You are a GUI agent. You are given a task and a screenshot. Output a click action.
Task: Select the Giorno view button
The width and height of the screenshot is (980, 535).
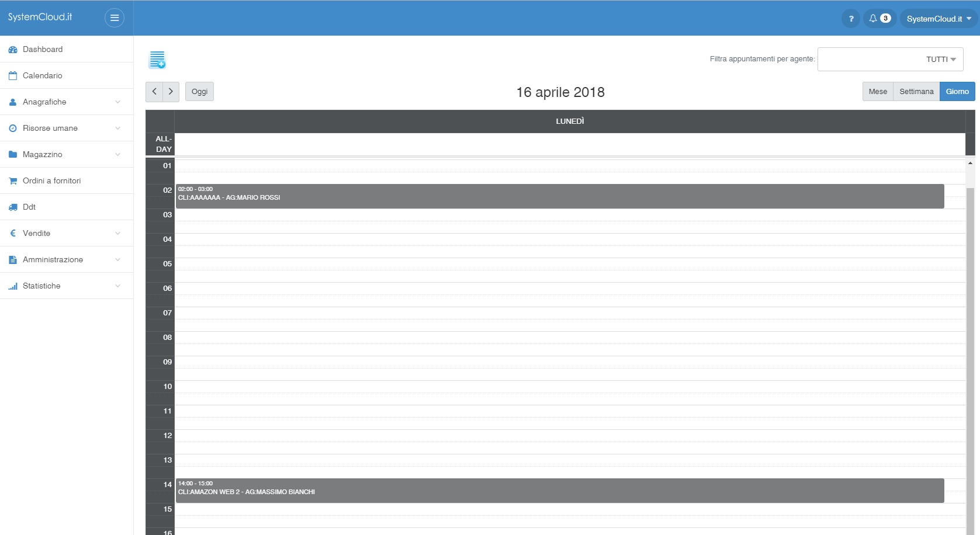click(957, 92)
